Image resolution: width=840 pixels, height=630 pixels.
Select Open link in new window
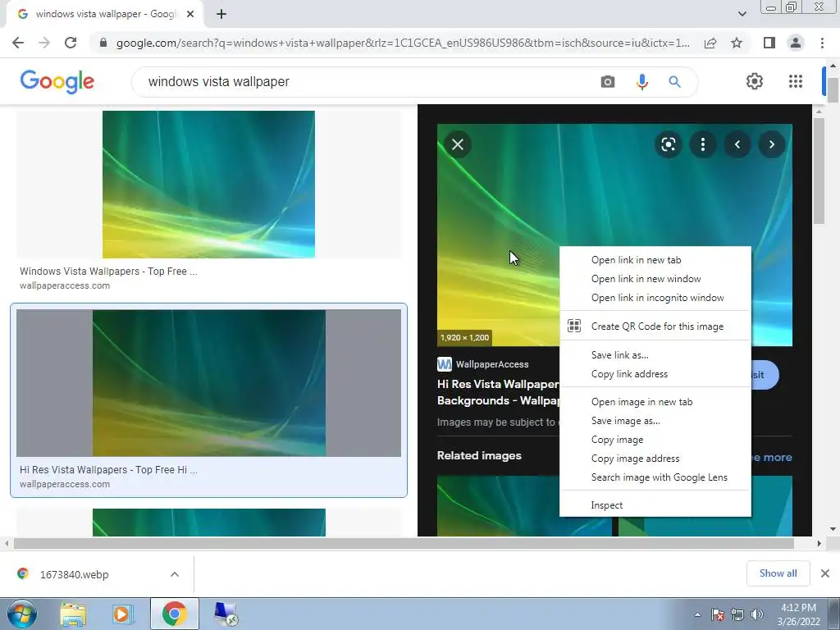[x=655, y=279]
